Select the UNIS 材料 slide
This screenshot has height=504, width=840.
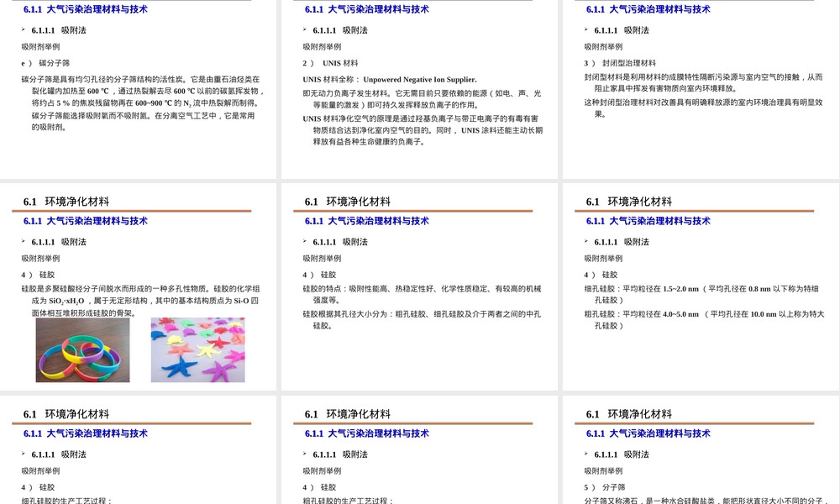[419, 89]
